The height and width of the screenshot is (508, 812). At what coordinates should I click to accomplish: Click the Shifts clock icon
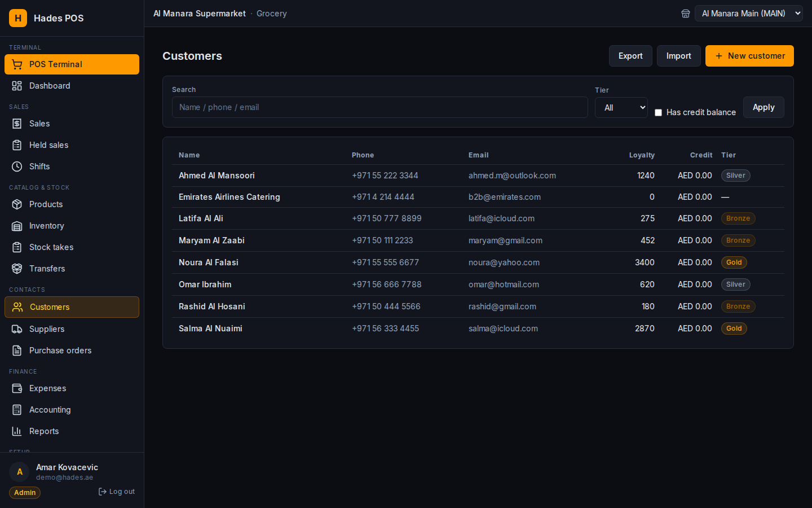[17, 167]
